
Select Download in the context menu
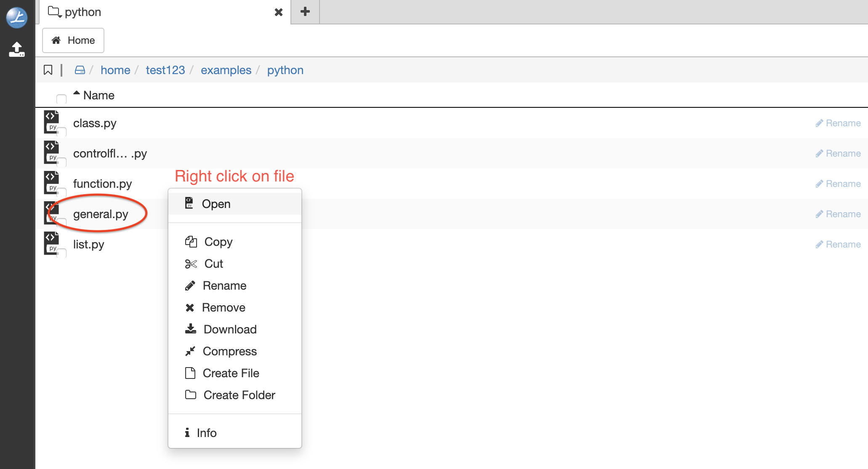click(x=230, y=329)
